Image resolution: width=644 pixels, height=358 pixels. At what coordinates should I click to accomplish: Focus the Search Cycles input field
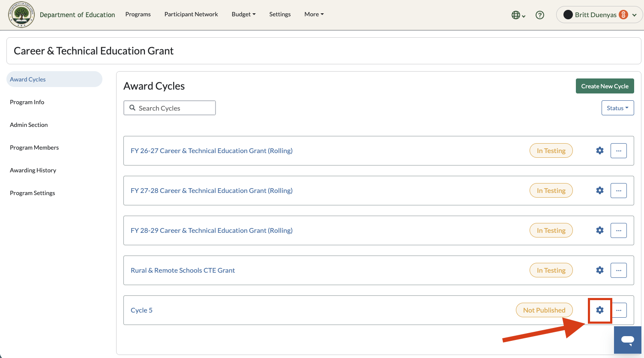tap(170, 108)
